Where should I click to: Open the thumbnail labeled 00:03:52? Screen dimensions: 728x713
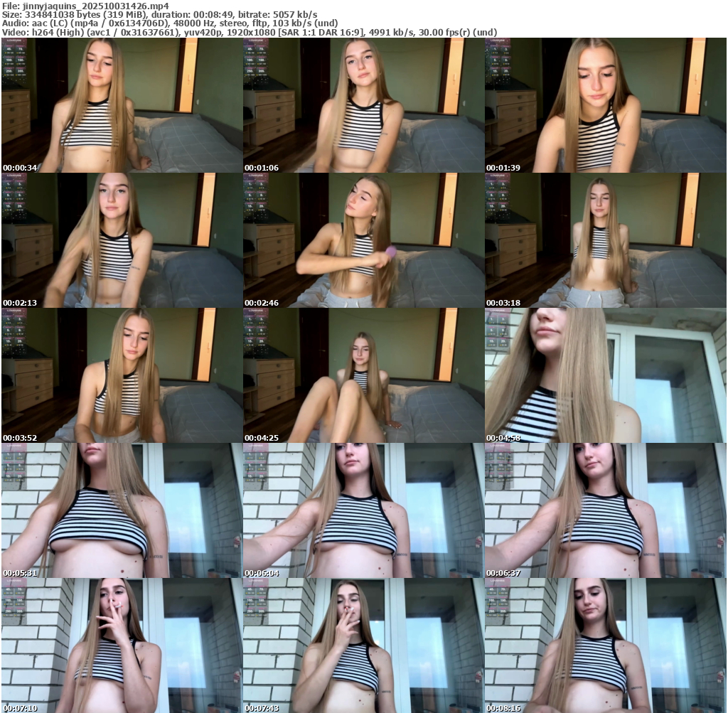(x=122, y=375)
